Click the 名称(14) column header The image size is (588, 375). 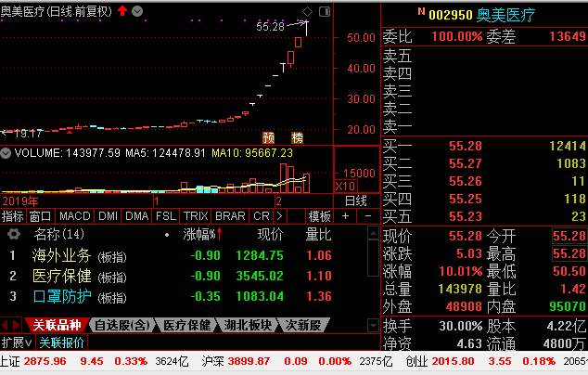(x=58, y=234)
